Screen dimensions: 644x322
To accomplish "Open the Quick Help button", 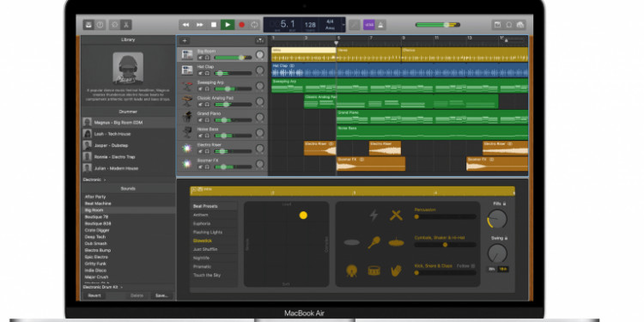I will 100,25.
